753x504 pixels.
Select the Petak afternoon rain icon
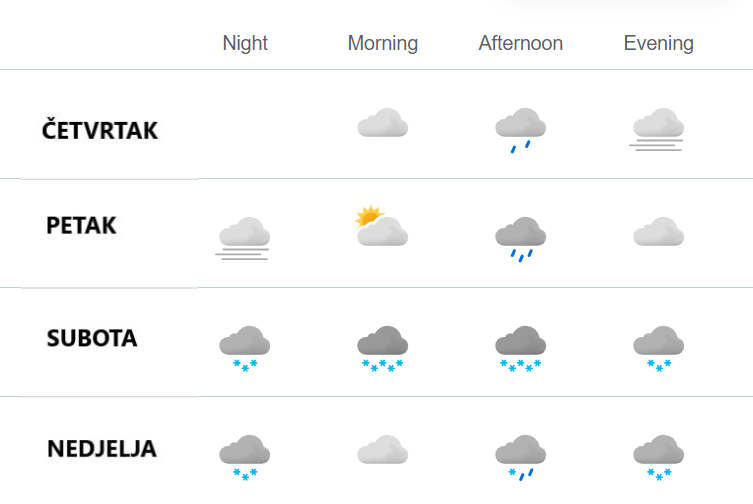tap(521, 239)
